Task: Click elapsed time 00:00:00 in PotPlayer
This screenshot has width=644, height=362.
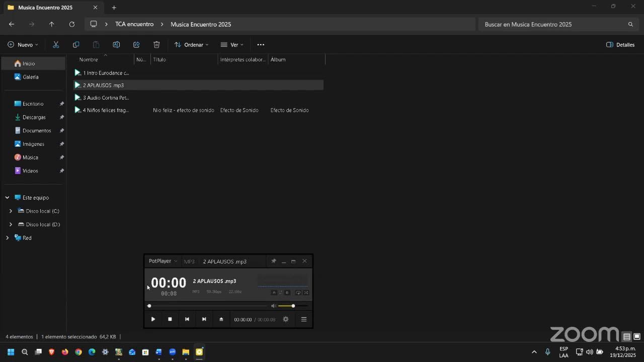Action: 243,320
